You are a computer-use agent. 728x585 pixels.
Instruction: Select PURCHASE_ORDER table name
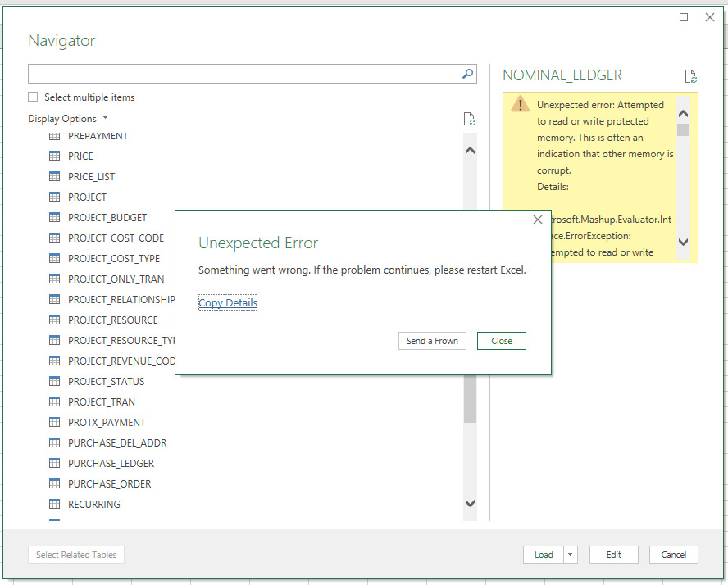110,484
